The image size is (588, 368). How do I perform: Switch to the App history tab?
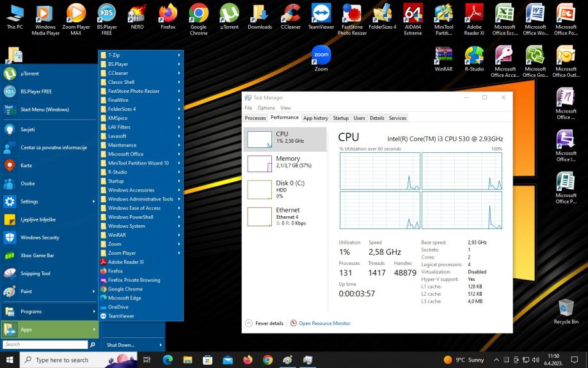315,118
